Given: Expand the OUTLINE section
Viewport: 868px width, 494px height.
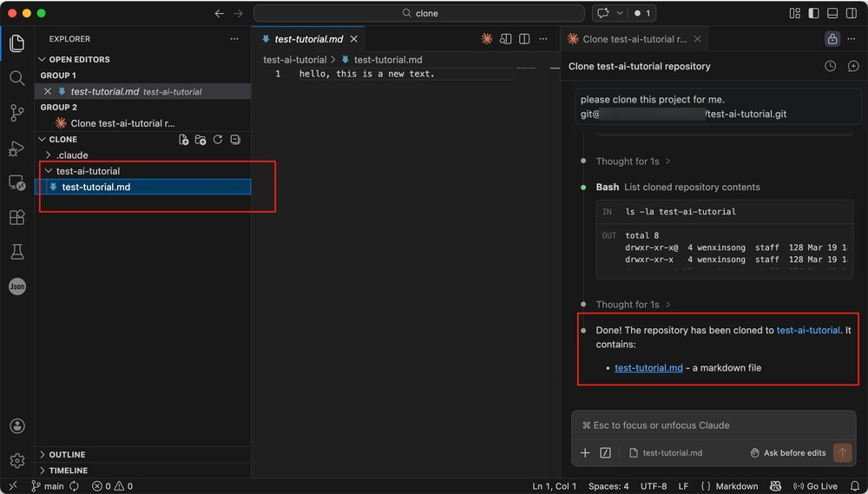Looking at the screenshot, I should [144, 454].
